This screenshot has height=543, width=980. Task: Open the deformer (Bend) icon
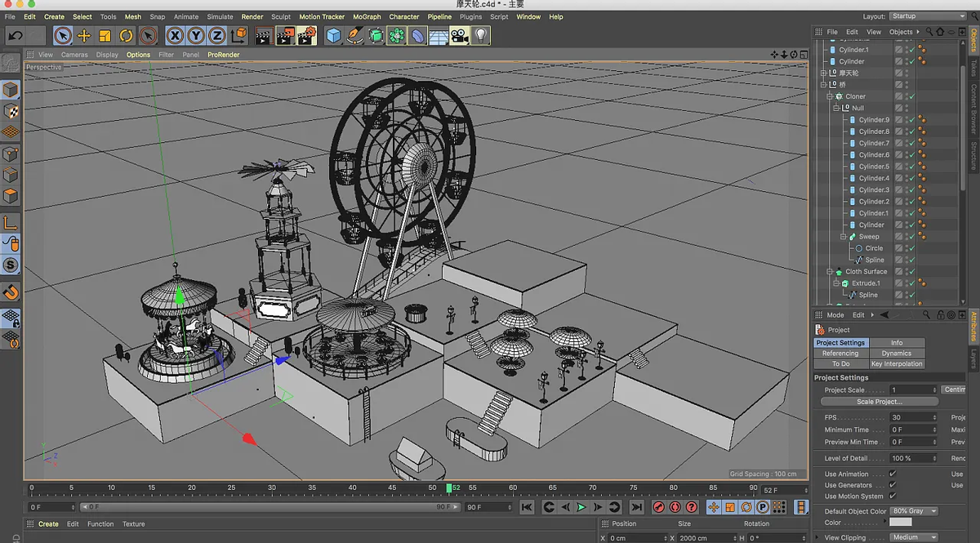[x=417, y=35]
